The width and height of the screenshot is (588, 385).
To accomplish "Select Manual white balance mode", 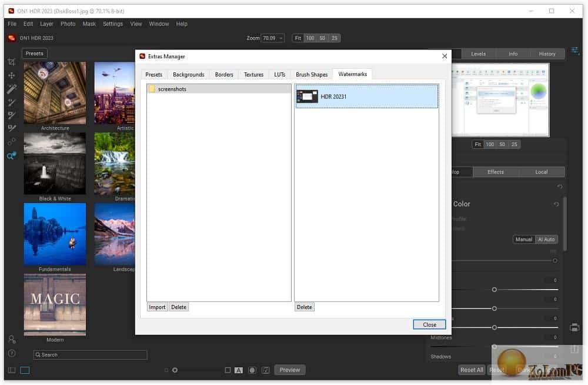I will 524,240.
